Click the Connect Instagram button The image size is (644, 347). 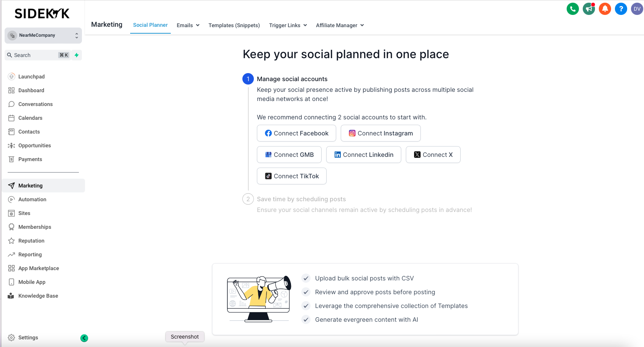381,133
